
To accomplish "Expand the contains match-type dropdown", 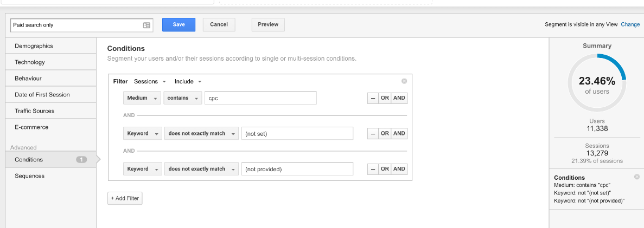I will [x=182, y=98].
